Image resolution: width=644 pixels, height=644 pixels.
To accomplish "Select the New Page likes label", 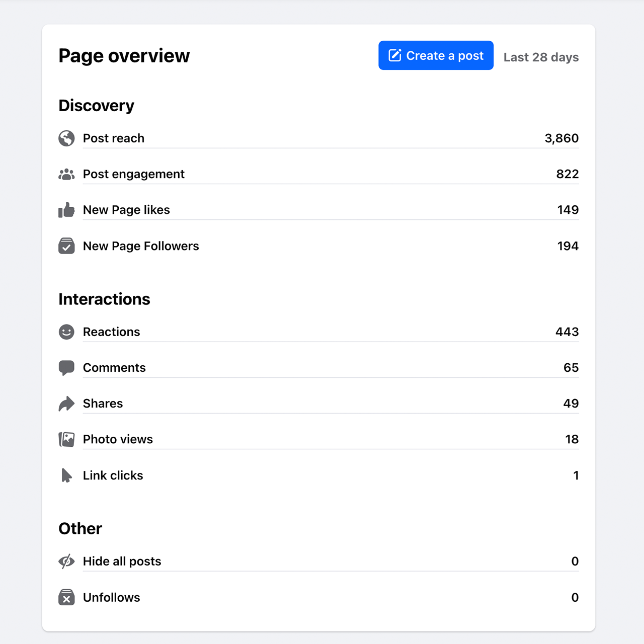I will 126,210.
